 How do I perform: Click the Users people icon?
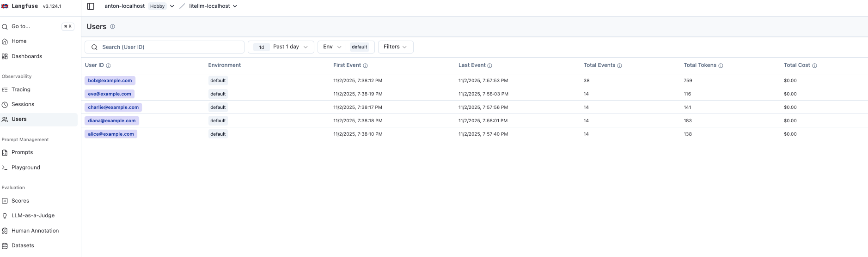[x=5, y=120]
